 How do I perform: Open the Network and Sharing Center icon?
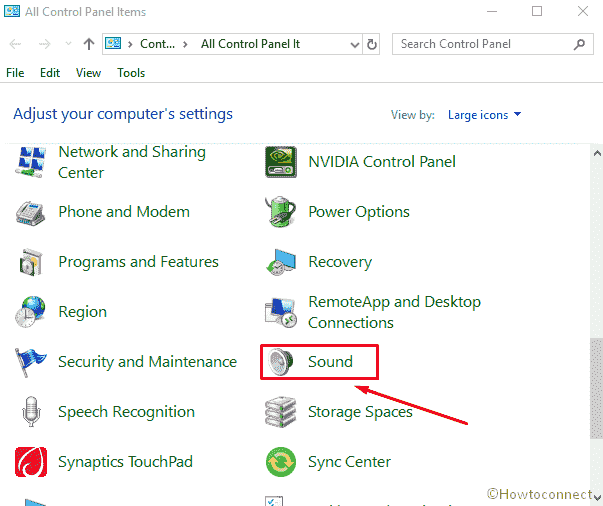click(x=30, y=162)
